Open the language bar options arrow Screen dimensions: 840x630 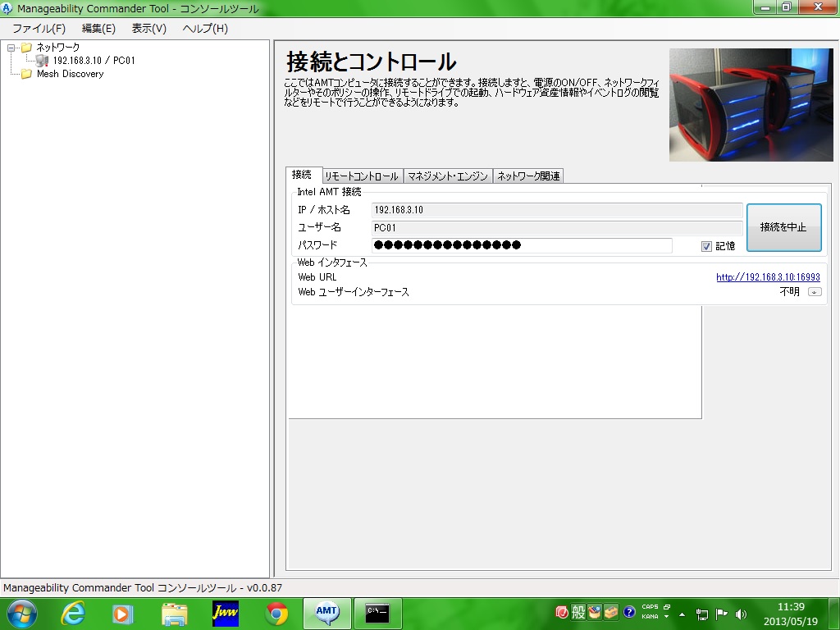pyautogui.click(x=667, y=617)
